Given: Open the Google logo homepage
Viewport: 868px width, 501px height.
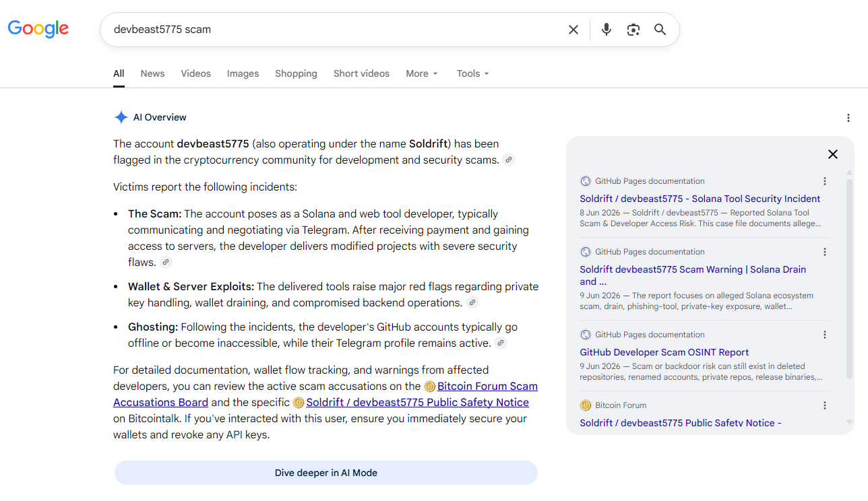Looking at the screenshot, I should [38, 28].
